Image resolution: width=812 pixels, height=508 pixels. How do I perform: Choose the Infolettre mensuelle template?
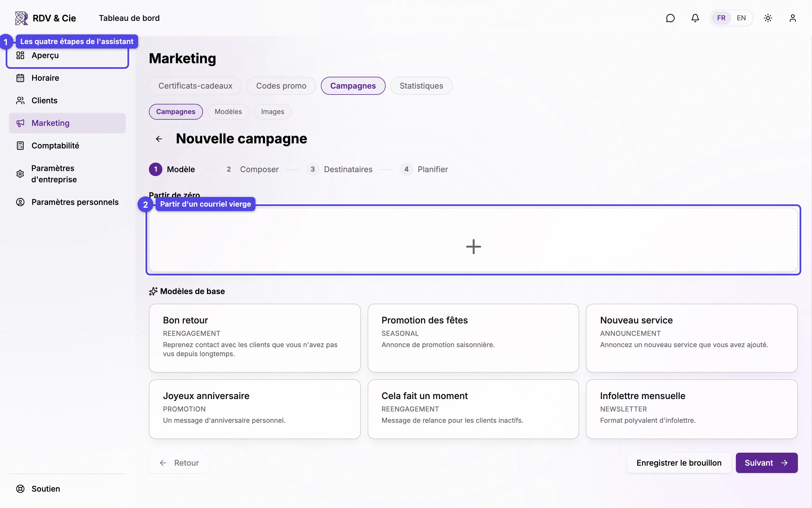tap(692, 409)
